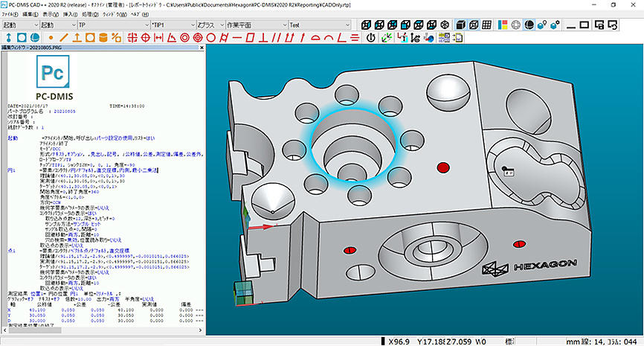The width and height of the screenshot is (644, 346).
Task: Click the orange percent-style feature icon
Action: [x=116, y=38]
